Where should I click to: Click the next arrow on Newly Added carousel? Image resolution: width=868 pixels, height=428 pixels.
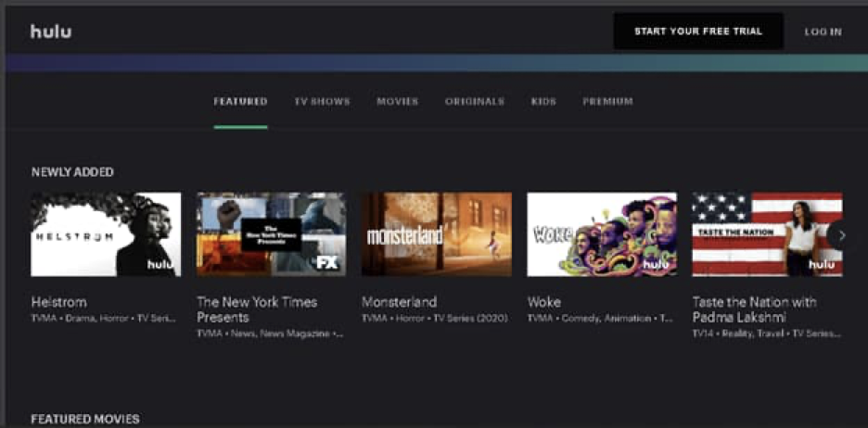pos(841,235)
